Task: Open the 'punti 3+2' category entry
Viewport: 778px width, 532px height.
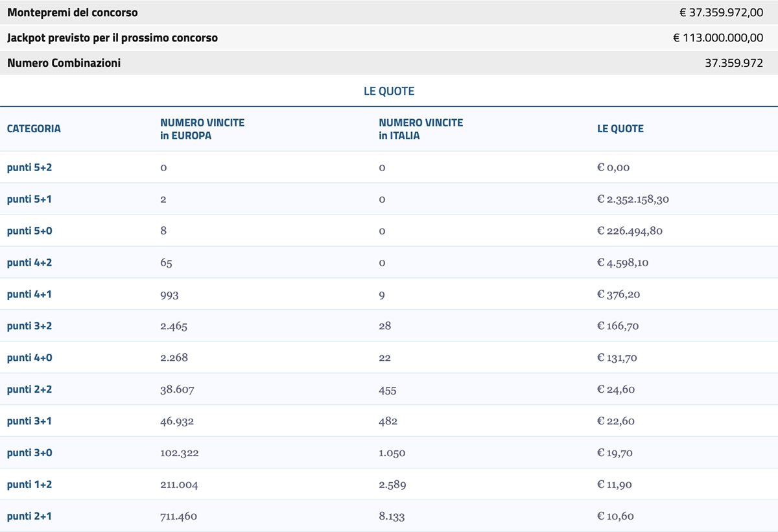Action: [29, 327]
